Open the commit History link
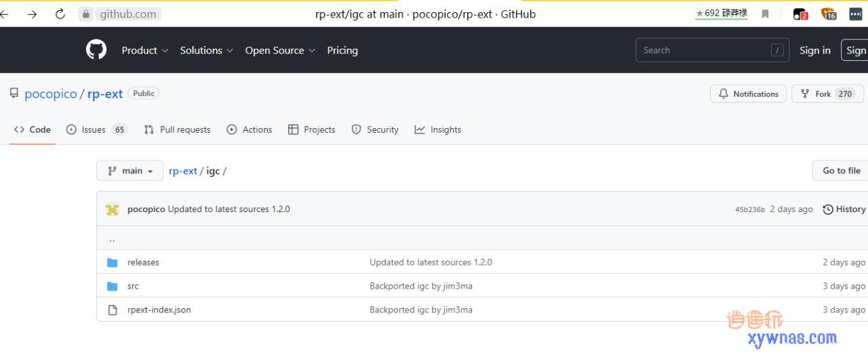 click(844, 209)
